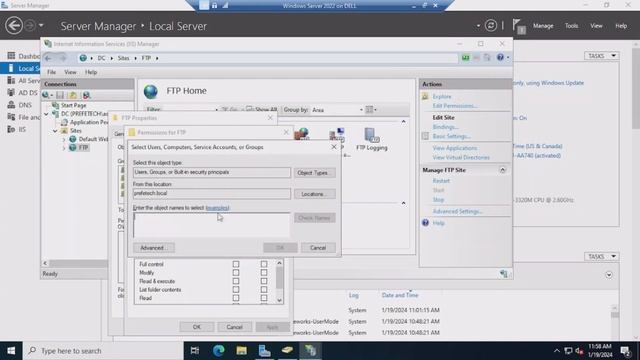Click Stop in Manage FTP Site
640x360 pixels.
pyautogui.click(x=438, y=200)
